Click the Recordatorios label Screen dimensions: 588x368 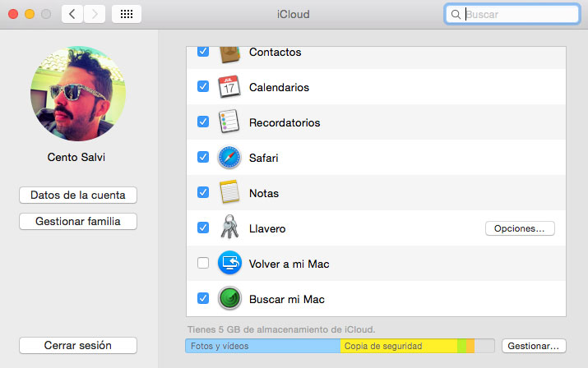[285, 122]
